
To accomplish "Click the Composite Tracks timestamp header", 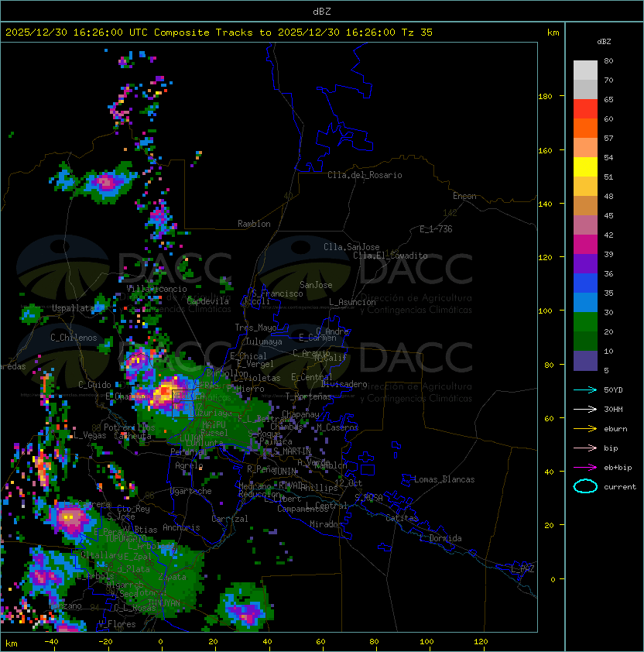I will 219,33.
